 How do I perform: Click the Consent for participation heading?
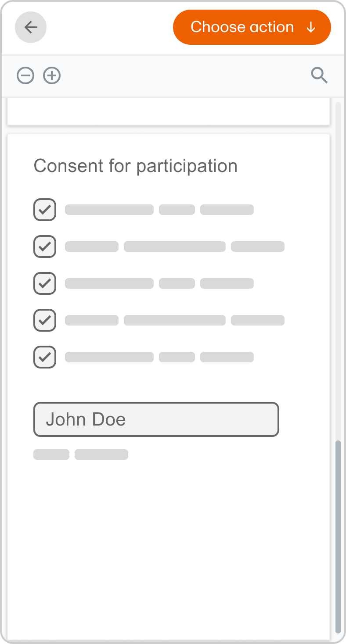click(x=136, y=166)
